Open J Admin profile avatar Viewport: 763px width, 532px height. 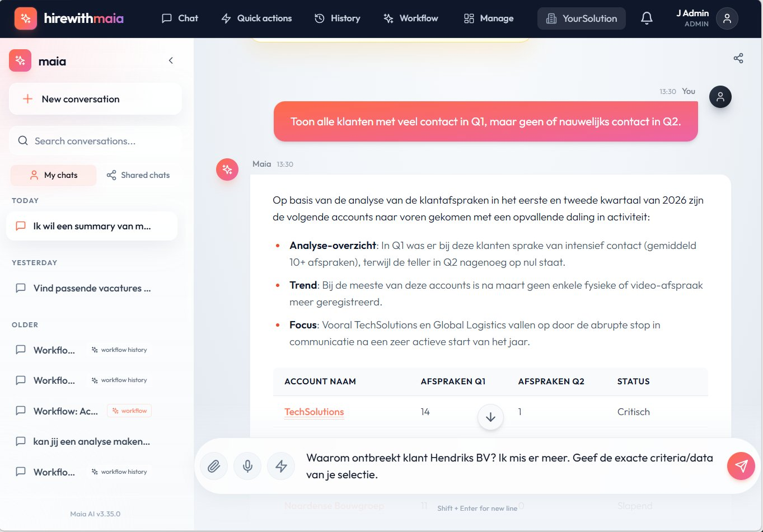pos(727,18)
